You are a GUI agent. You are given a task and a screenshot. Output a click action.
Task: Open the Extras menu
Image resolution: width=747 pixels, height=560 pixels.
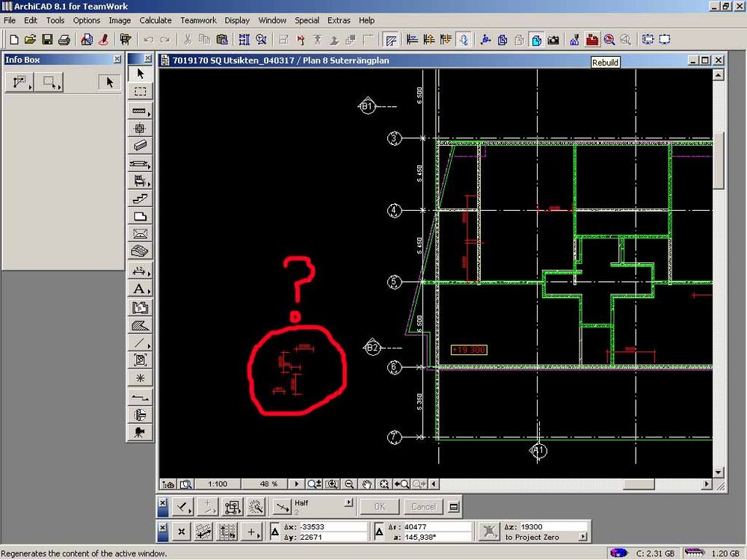(339, 20)
